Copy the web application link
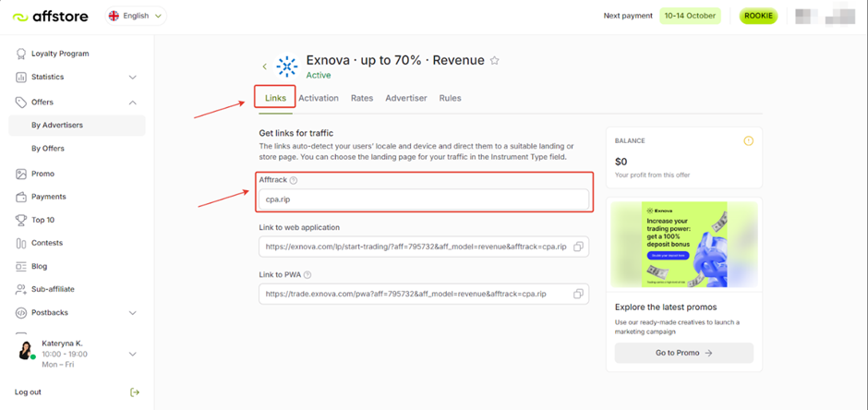Screen dimensions: 868x410 click(577, 247)
